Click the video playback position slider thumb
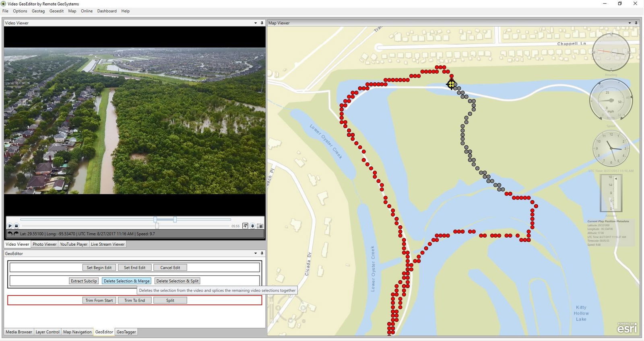The image size is (644, 341). [x=157, y=226]
